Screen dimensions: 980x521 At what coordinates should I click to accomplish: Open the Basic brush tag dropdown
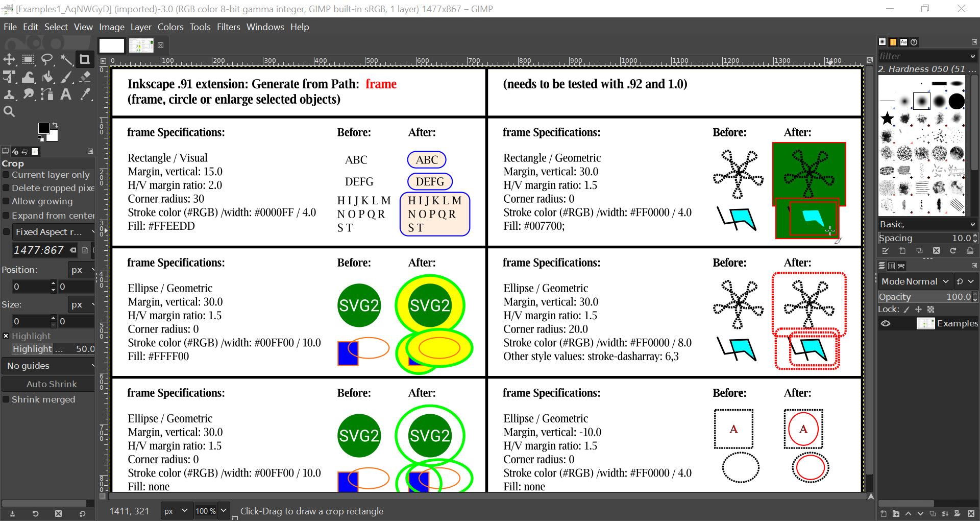pos(927,224)
